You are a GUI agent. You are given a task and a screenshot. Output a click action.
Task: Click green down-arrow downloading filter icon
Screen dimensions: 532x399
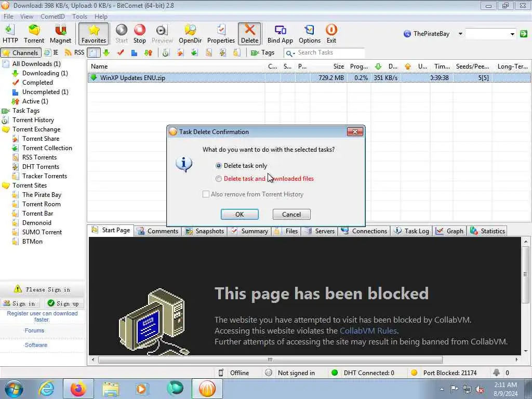click(x=106, y=52)
